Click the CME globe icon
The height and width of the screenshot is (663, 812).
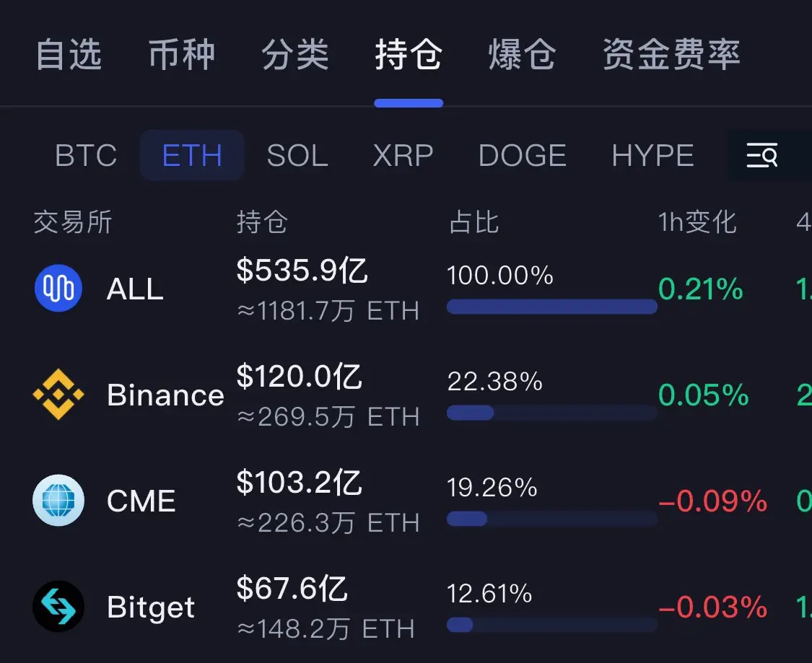pyautogui.click(x=58, y=501)
